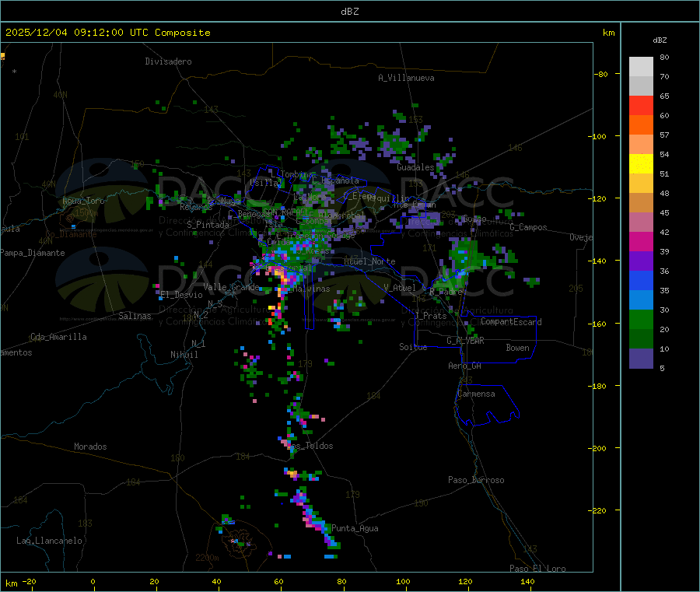Select the purple-gray 5 dBZ legend swatch
Screen dimensions: 700x592
[641, 359]
